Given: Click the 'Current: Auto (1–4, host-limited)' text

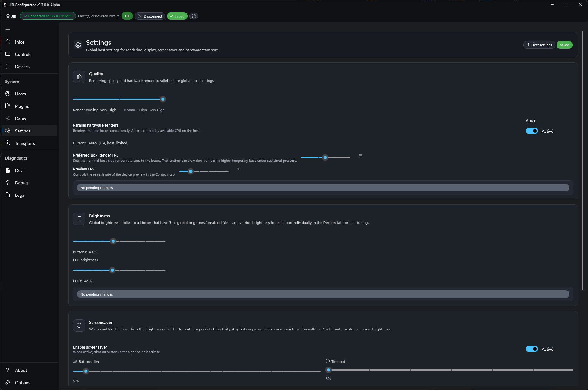Looking at the screenshot, I should click(101, 143).
